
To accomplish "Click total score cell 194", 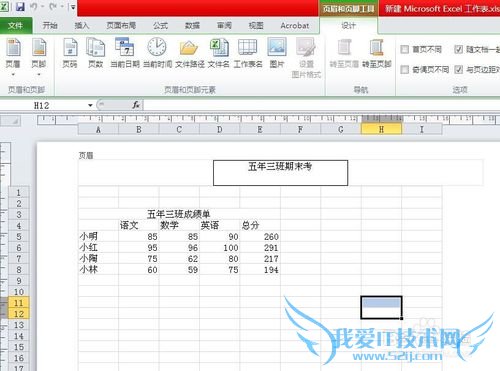I will 260,270.
